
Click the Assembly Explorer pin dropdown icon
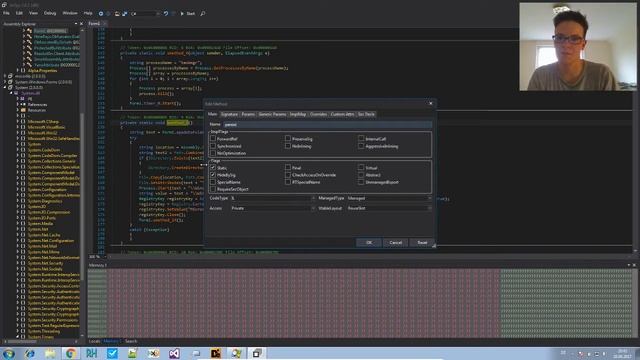click(x=76, y=24)
